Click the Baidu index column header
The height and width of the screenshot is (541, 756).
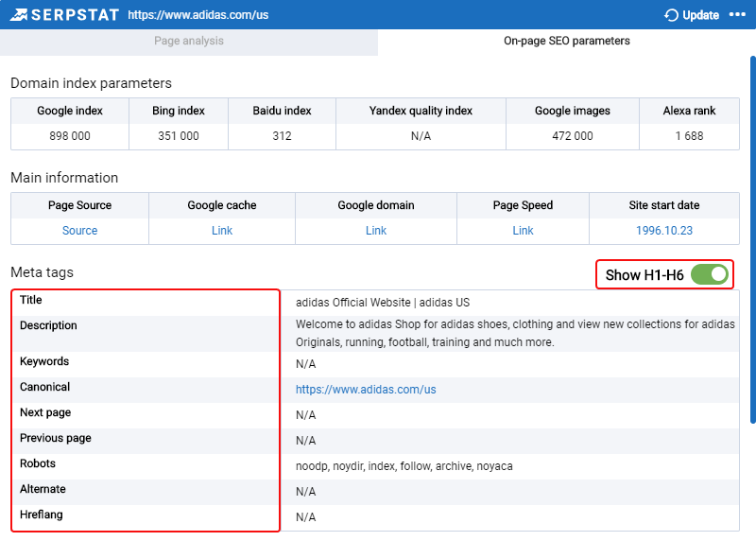(x=282, y=111)
